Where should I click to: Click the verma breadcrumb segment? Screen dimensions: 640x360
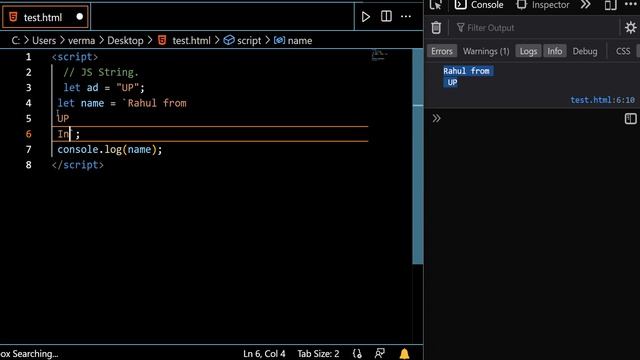(81, 40)
